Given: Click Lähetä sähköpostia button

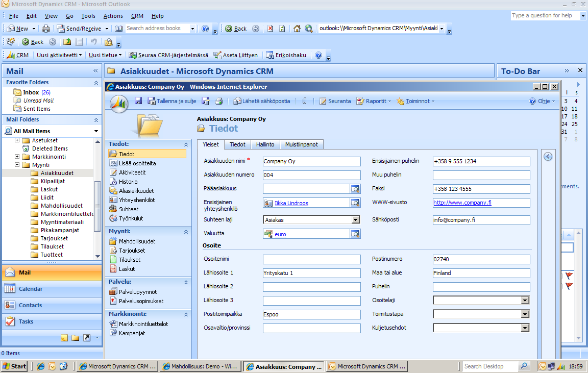Looking at the screenshot, I should 262,101.
